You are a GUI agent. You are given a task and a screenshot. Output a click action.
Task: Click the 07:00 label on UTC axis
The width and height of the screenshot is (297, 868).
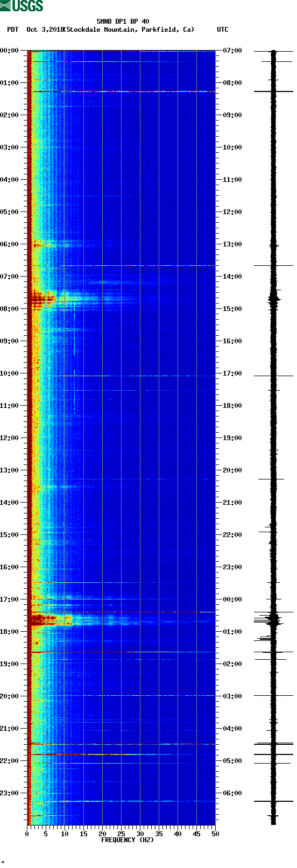tap(232, 51)
